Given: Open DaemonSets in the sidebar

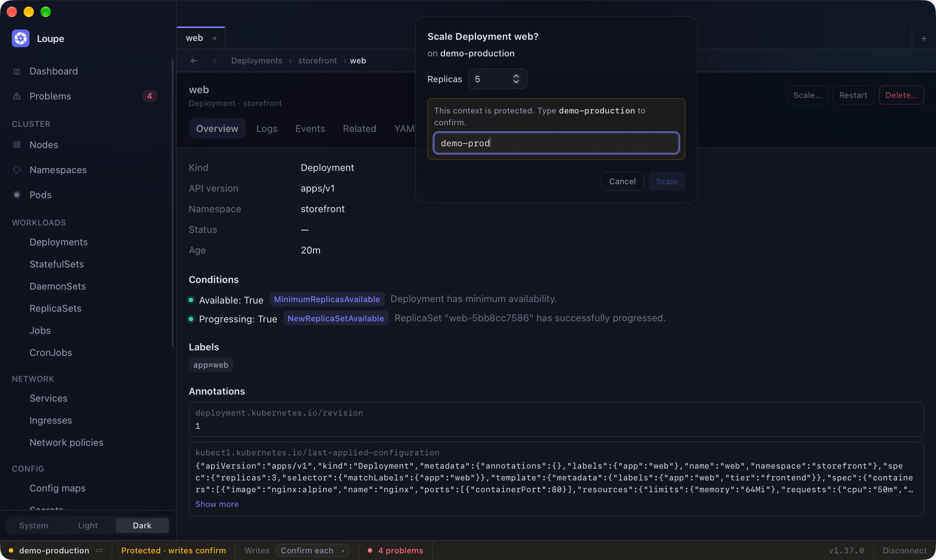Looking at the screenshot, I should pyautogui.click(x=58, y=286).
